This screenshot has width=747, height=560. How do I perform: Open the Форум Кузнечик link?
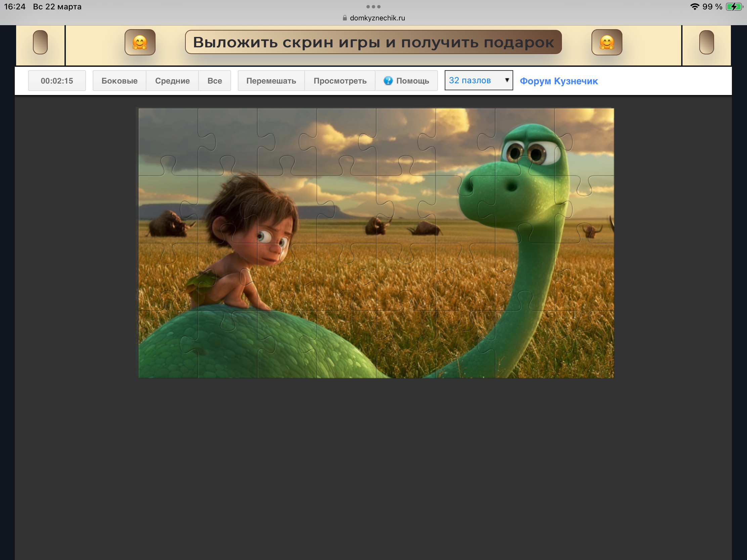coord(559,81)
